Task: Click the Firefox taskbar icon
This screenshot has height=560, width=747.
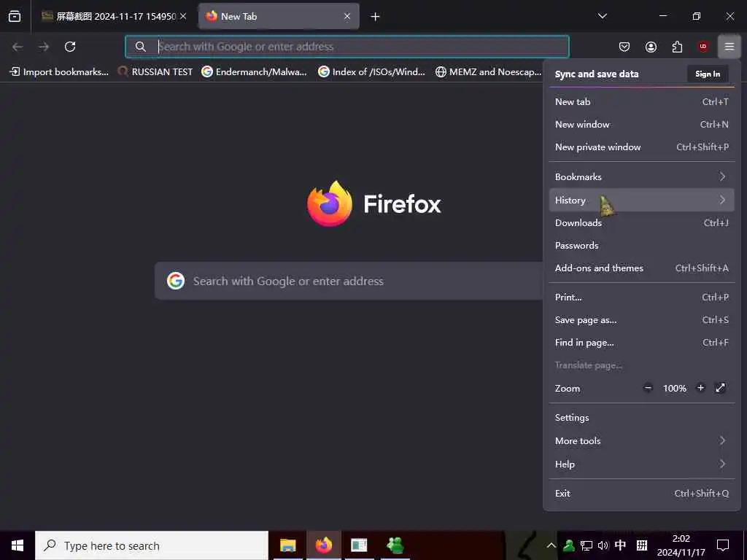Action: point(323,545)
